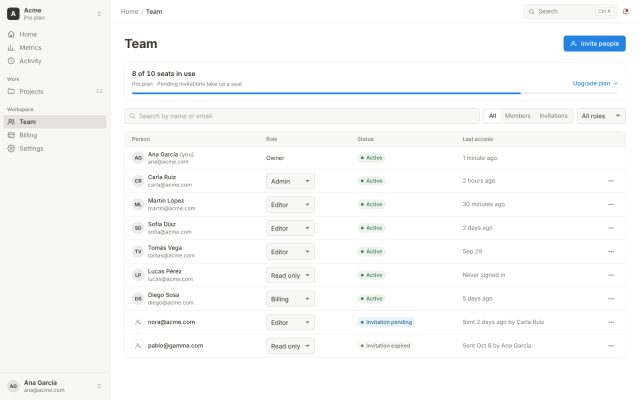Open more options for pablo@gamma.com invitation
This screenshot has height=400, width=640.
(611, 346)
